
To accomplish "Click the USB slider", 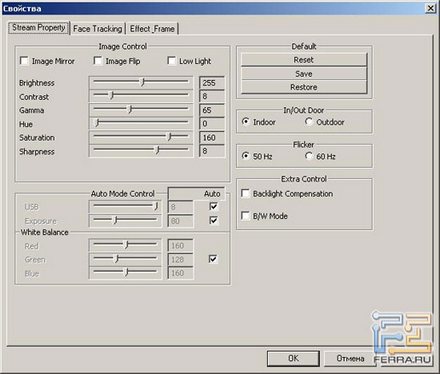I will 125,207.
